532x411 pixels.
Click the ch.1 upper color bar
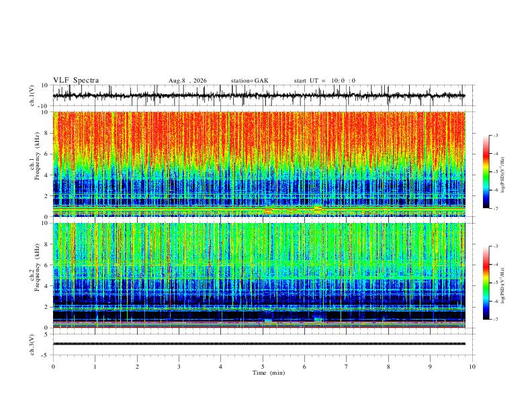[x=486, y=172]
